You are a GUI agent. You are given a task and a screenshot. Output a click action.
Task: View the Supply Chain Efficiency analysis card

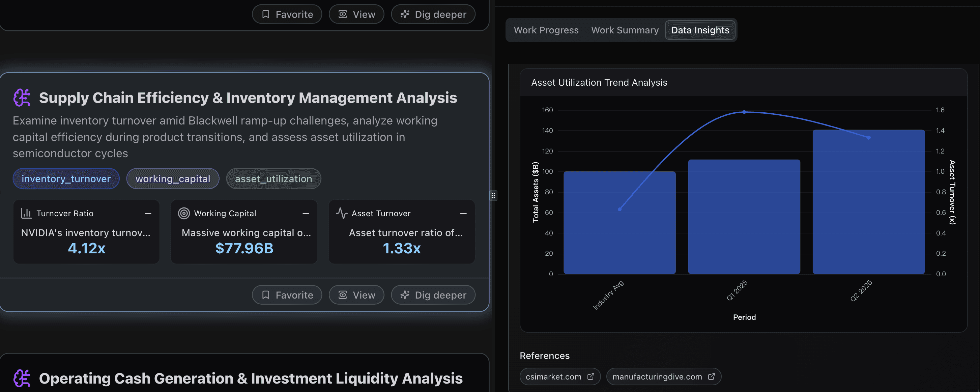356,295
